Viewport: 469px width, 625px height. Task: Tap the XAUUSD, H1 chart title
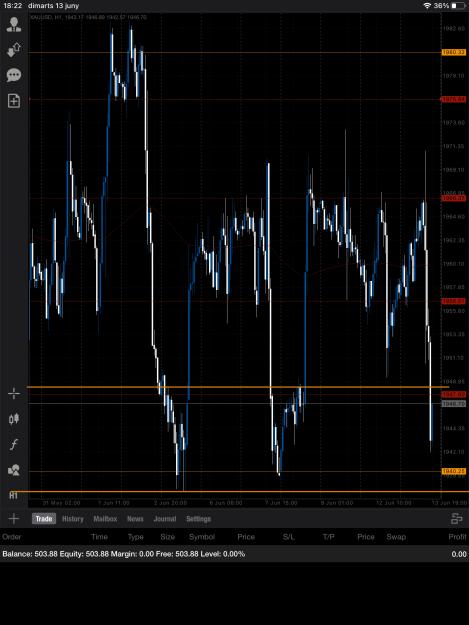tap(88, 17)
